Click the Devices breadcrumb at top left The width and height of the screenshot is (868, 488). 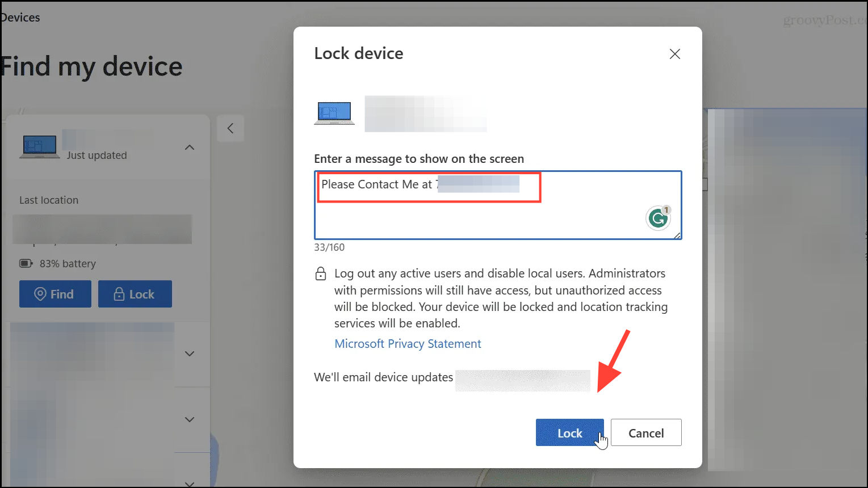[20, 18]
